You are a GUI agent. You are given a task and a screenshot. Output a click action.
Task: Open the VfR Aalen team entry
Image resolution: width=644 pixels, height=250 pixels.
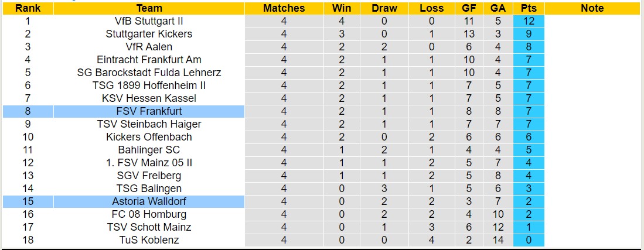tap(149, 47)
